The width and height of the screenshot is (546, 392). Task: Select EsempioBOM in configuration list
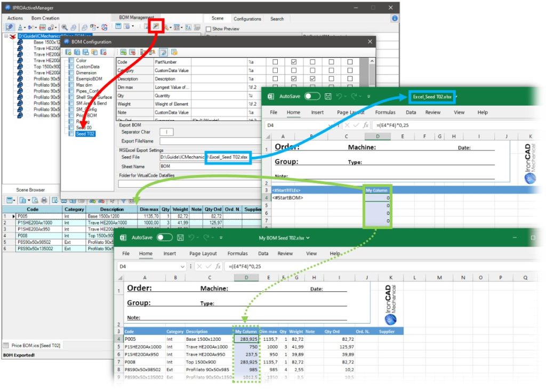(89, 79)
